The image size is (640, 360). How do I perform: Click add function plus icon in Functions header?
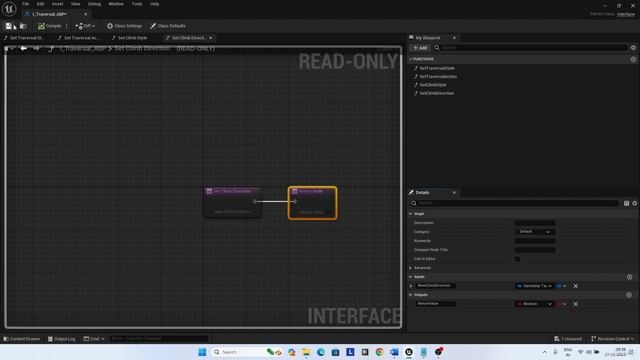tap(633, 59)
